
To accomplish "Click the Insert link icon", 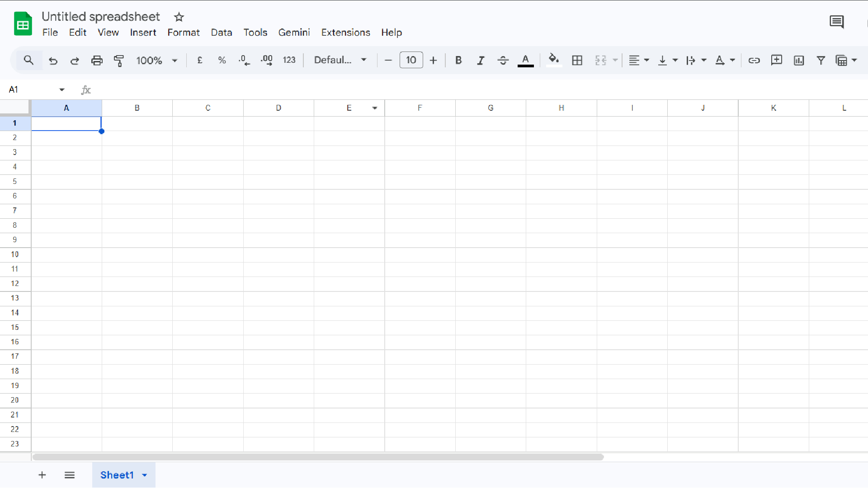I will pos(754,60).
